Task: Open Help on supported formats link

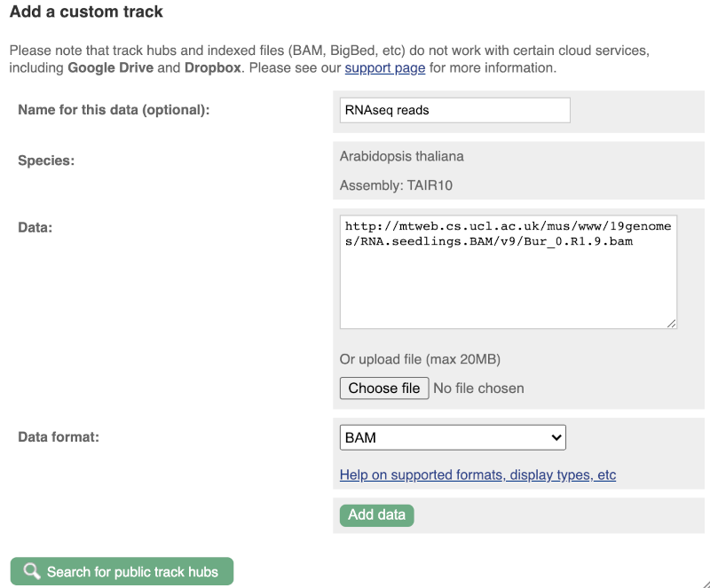Action: coord(477,474)
